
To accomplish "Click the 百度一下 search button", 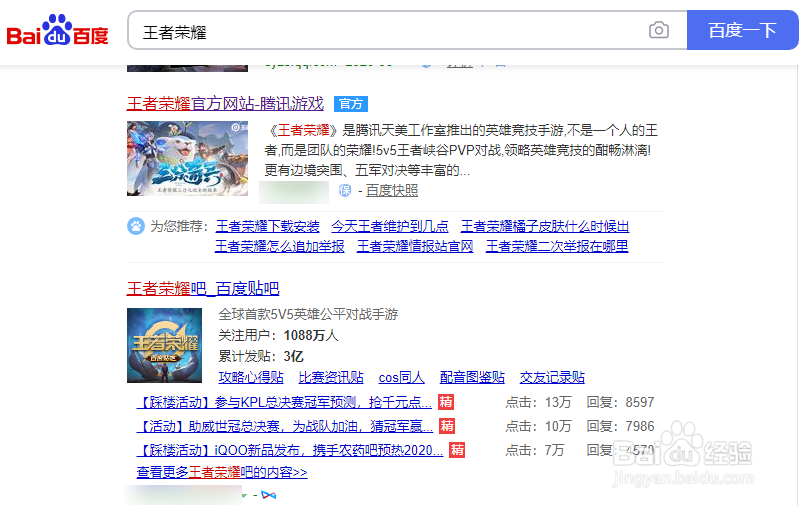I will 742,31.
